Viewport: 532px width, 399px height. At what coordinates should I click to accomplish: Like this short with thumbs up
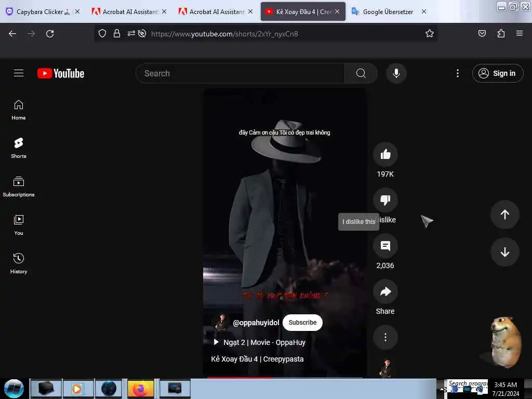coord(385,154)
